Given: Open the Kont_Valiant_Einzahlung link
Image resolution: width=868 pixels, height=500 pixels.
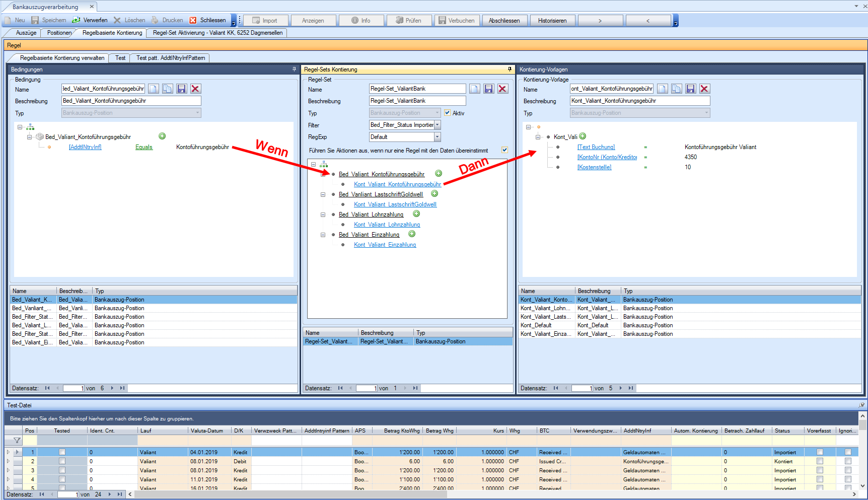Looking at the screenshot, I should coord(385,245).
